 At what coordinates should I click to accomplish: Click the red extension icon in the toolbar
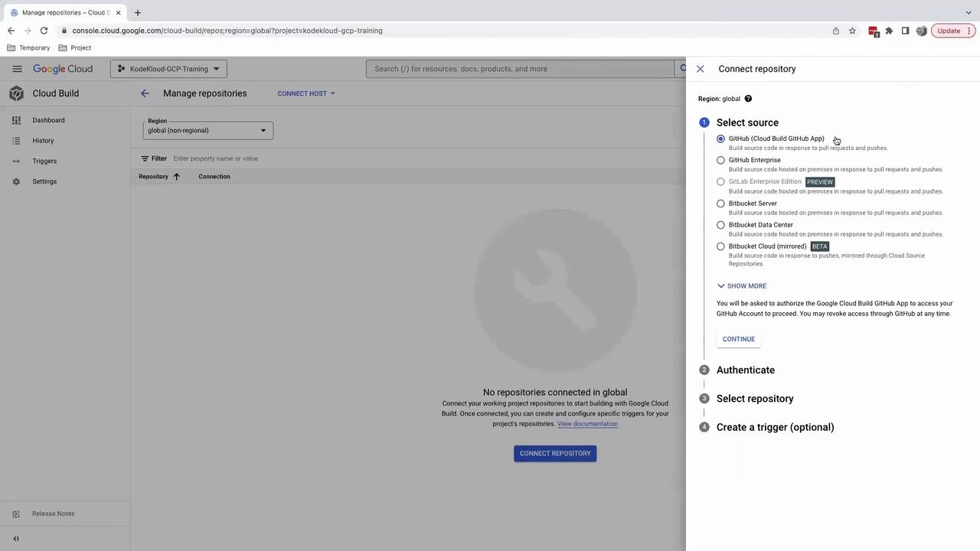tap(873, 31)
